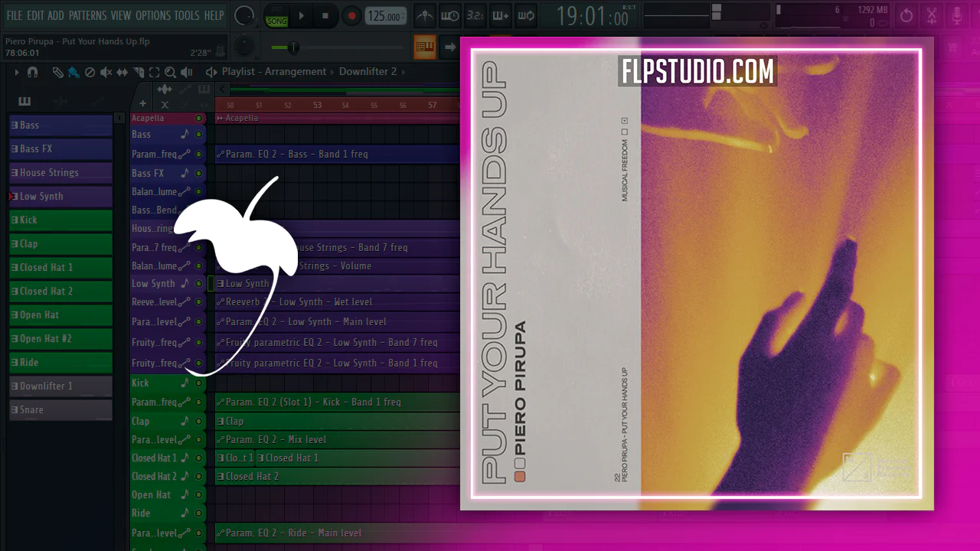Image resolution: width=980 pixels, height=551 pixels.
Task: Open the Patterns menu
Action: click(87, 15)
